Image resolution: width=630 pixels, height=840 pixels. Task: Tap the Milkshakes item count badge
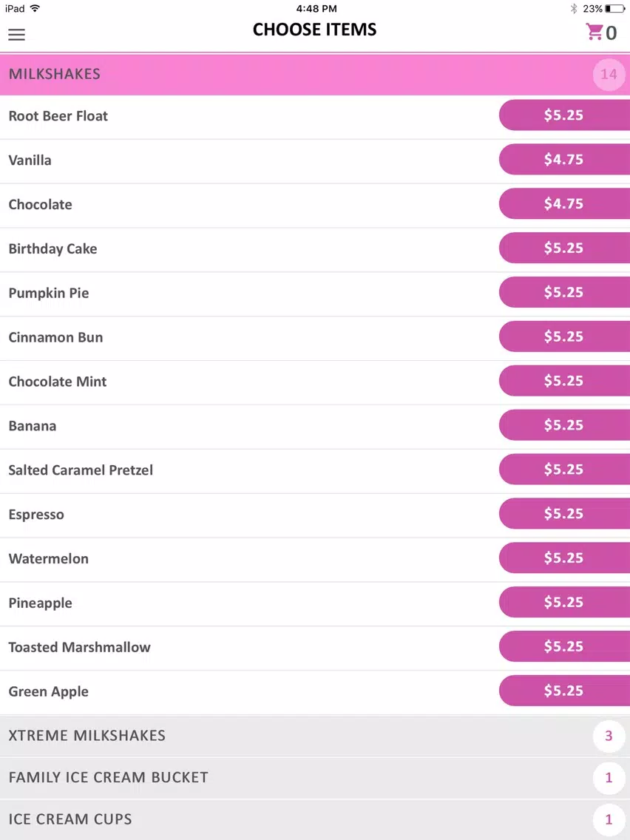609,75
